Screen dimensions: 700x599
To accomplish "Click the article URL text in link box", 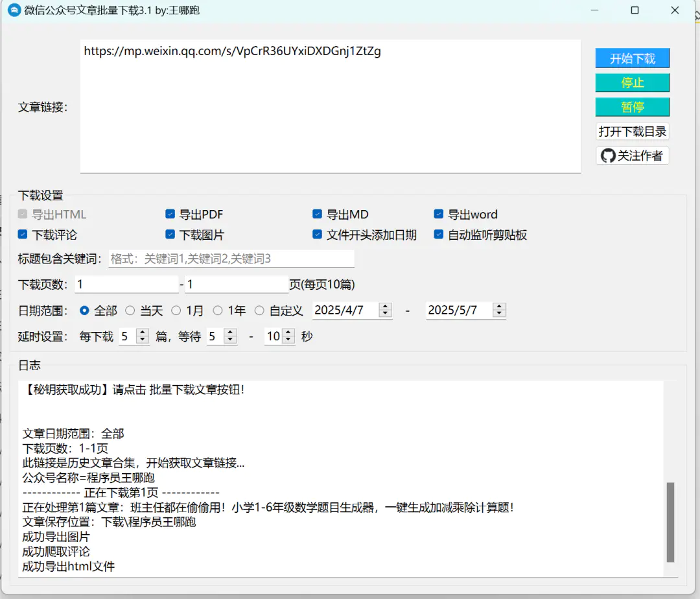I will click(x=232, y=51).
